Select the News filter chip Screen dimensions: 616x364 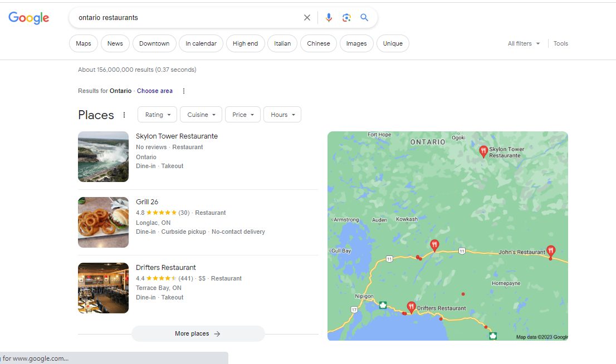coord(115,43)
